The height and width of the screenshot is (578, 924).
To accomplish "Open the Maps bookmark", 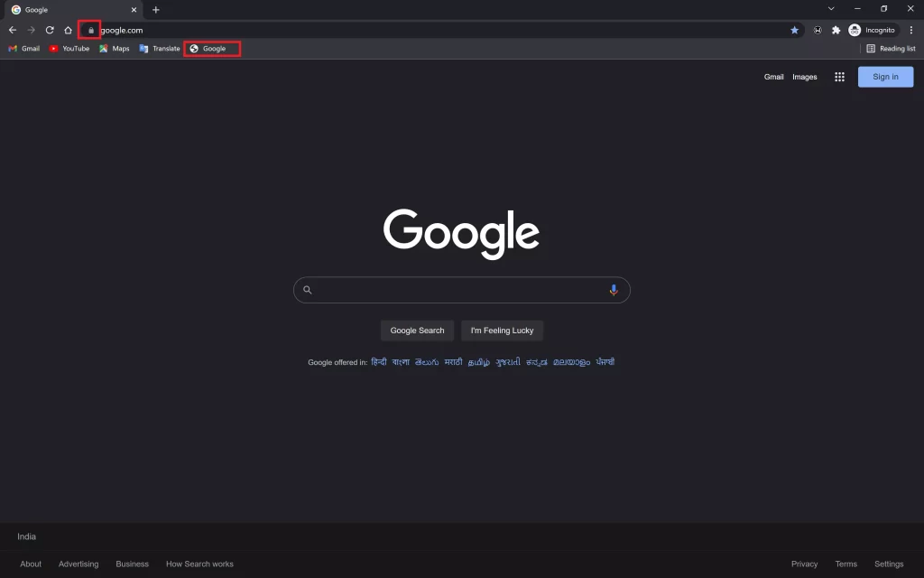I will tap(115, 49).
